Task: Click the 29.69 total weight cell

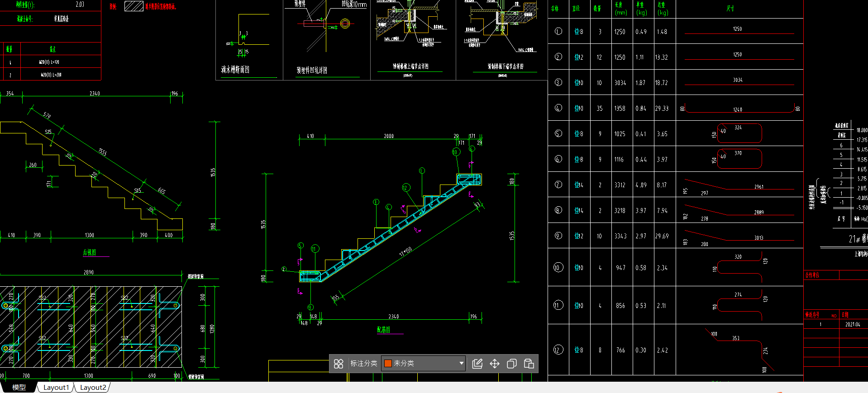Action: (x=662, y=236)
